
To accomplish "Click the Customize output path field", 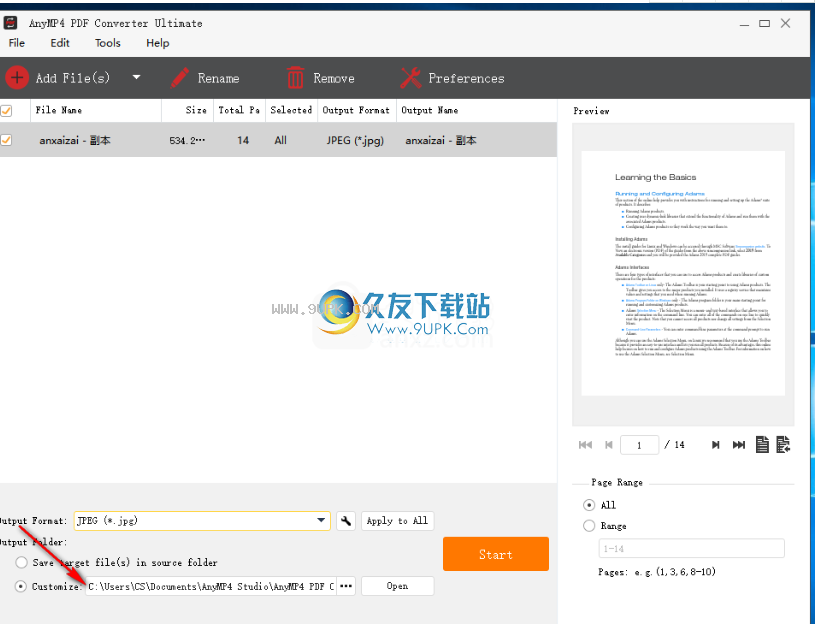I will click(211, 586).
